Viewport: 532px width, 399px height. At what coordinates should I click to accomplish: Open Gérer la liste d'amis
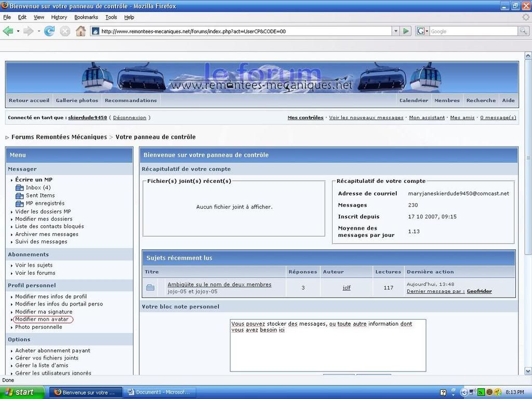42,365
